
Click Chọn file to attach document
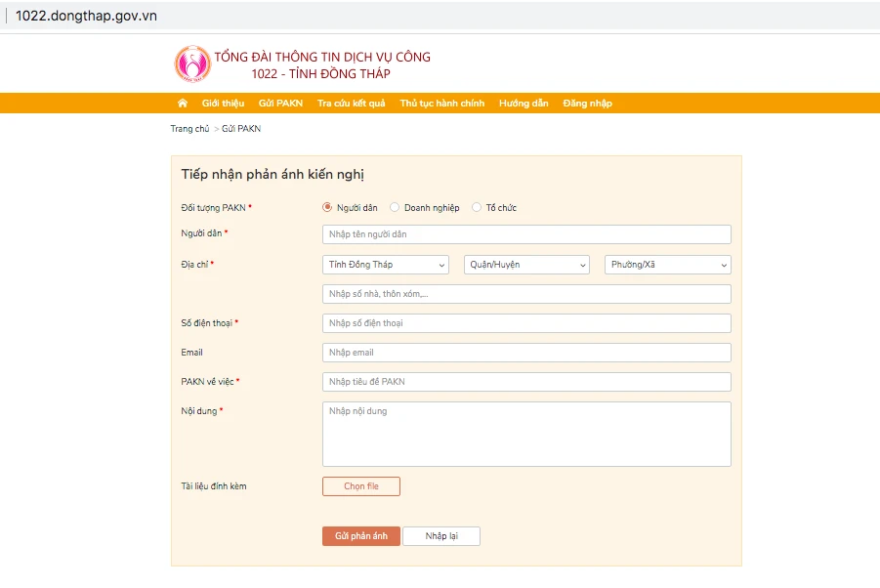coord(360,486)
